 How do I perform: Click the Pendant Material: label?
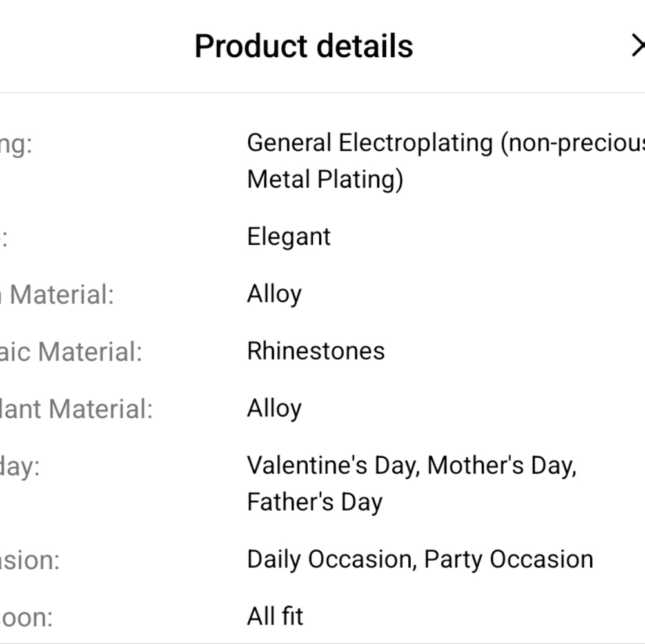[76, 409]
